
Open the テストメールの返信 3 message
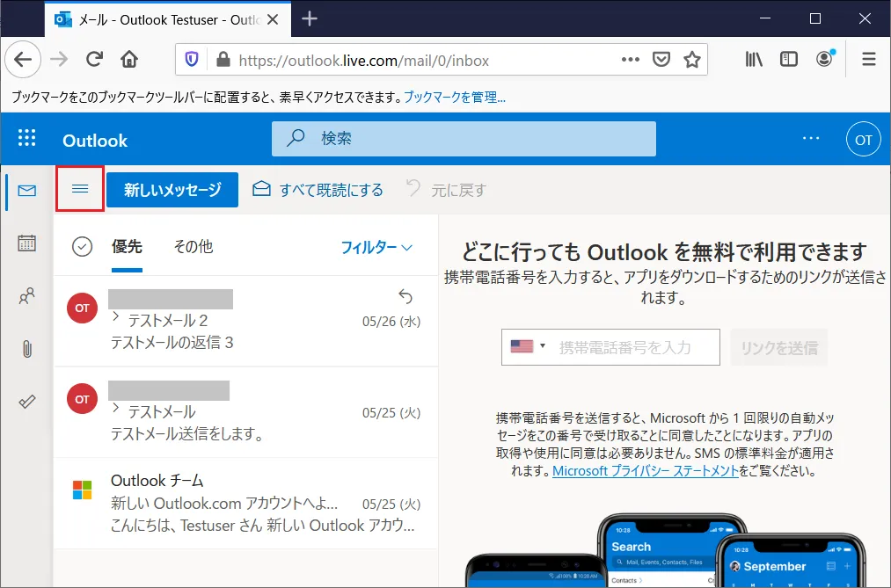click(x=246, y=321)
